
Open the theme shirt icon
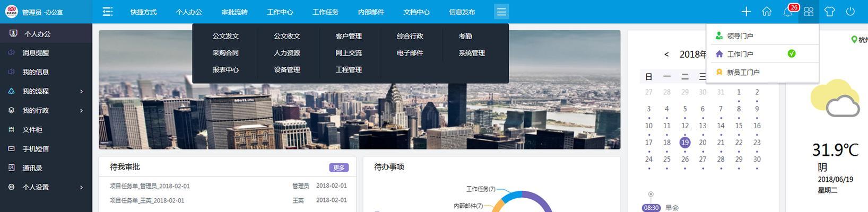(x=830, y=12)
